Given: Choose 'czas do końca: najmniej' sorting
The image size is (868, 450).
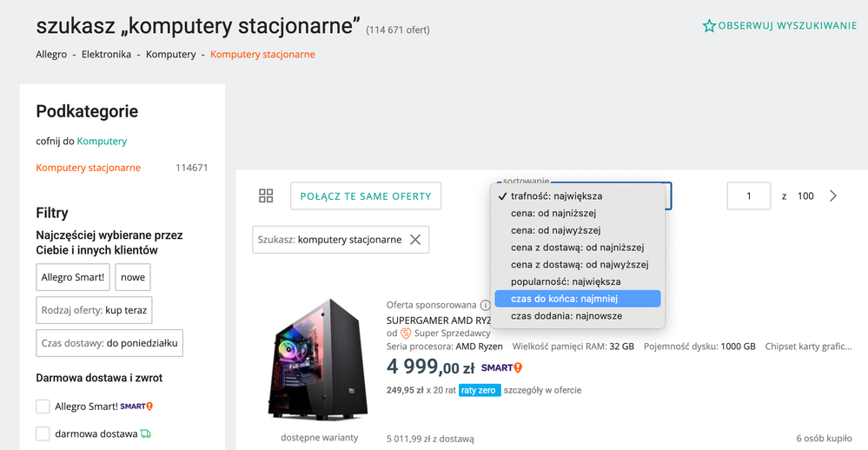Looking at the screenshot, I should 564,299.
